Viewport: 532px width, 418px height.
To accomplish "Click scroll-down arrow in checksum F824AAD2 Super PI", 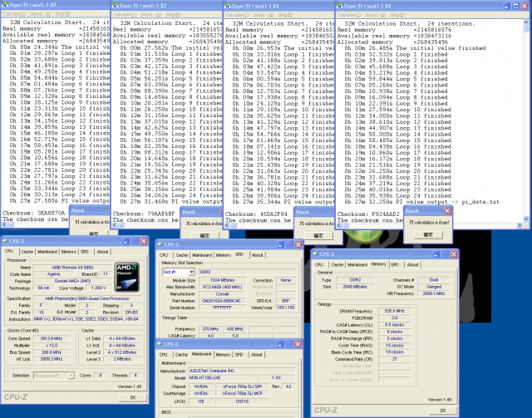I will pos(525,219).
